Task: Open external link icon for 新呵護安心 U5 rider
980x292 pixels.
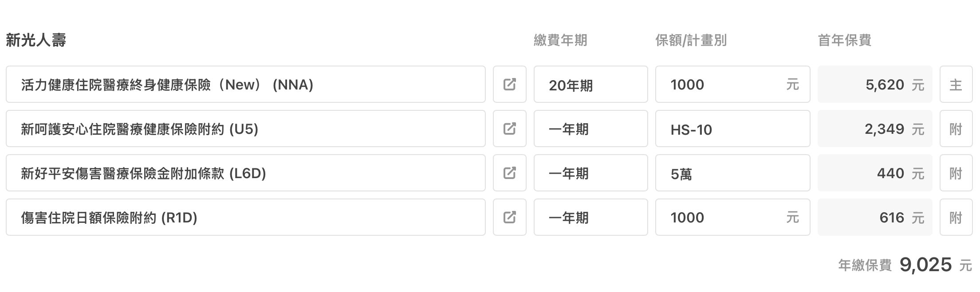Action: [509, 128]
